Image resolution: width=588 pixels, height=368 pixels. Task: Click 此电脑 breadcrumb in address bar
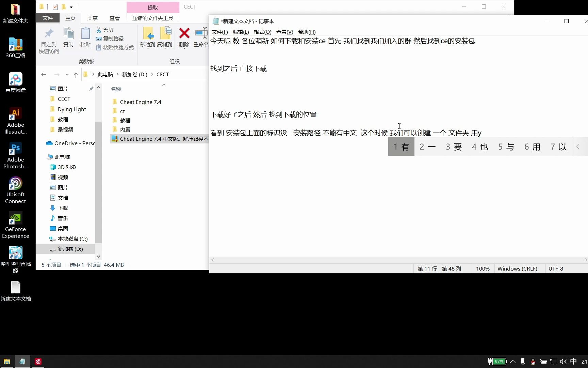click(x=105, y=75)
